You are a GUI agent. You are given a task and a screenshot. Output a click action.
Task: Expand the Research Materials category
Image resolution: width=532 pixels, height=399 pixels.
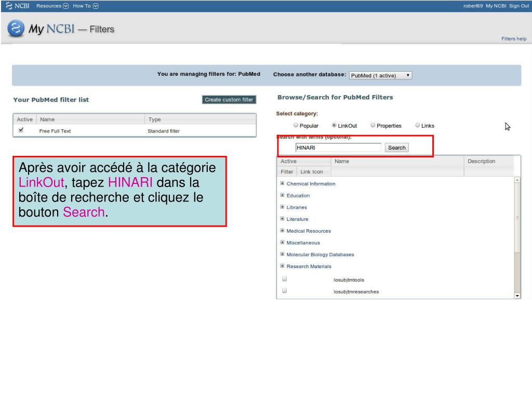[282, 266]
